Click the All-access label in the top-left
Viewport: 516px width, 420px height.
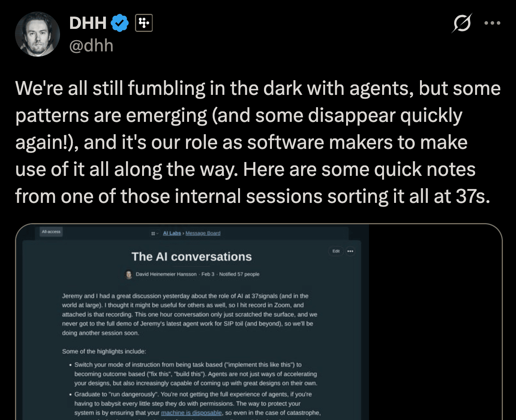tap(51, 232)
